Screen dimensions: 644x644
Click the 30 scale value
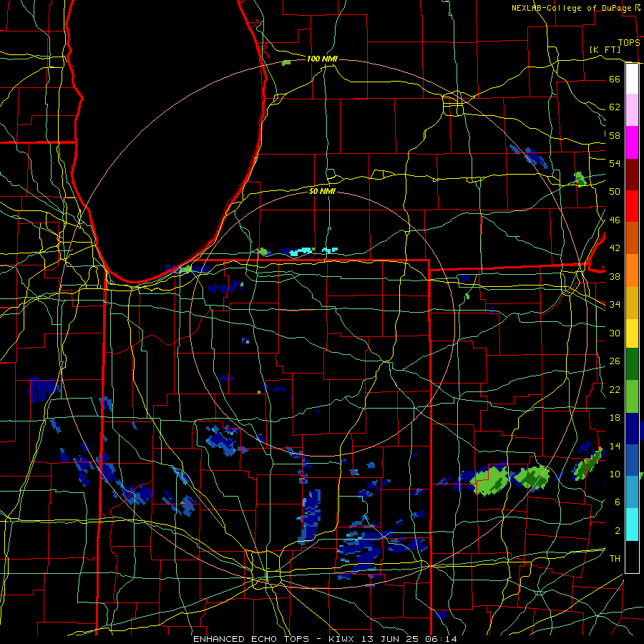[615, 333]
